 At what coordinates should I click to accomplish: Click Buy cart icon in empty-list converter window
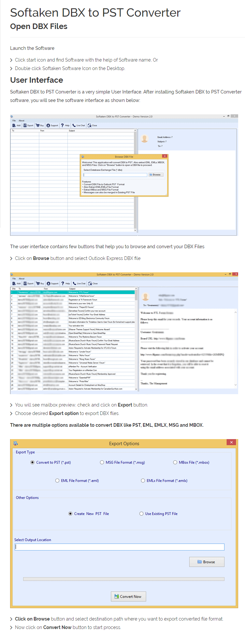[x=38, y=125]
